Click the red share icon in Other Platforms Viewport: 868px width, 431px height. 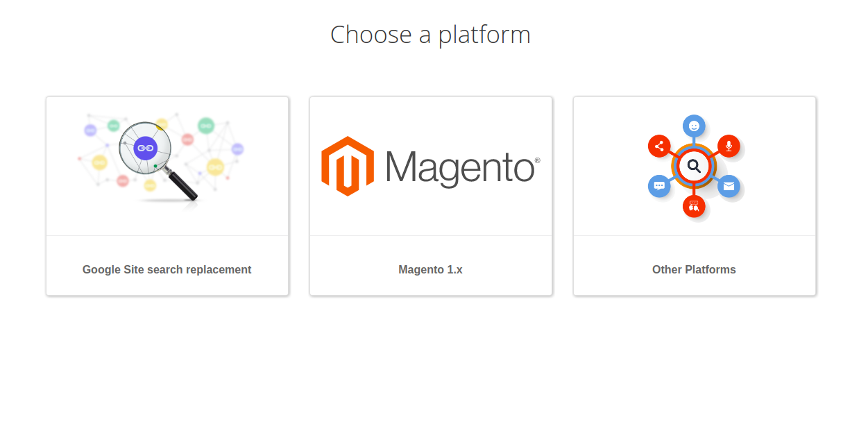659,146
